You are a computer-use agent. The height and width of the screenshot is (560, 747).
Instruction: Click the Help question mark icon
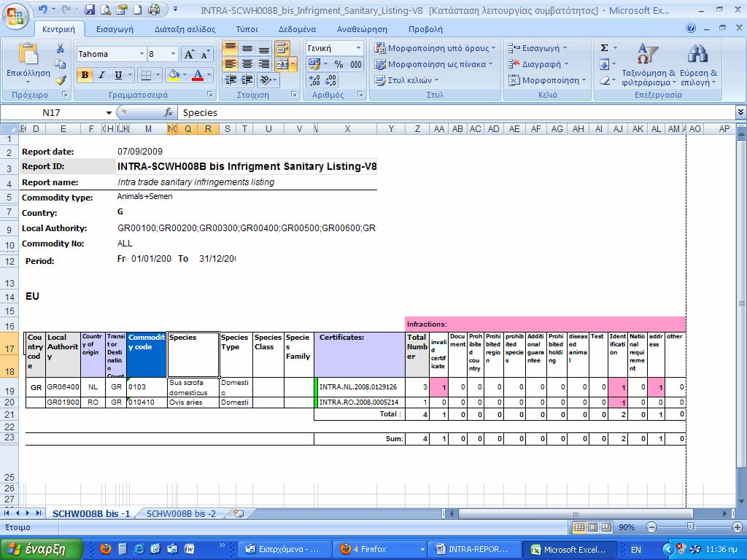(691, 28)
